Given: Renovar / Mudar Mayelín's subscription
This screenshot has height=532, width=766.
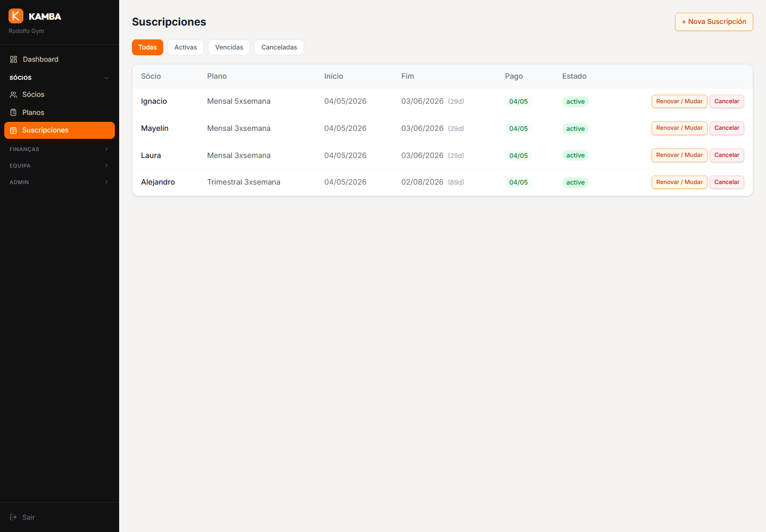Looking at the screenshot, I should 679,128.
